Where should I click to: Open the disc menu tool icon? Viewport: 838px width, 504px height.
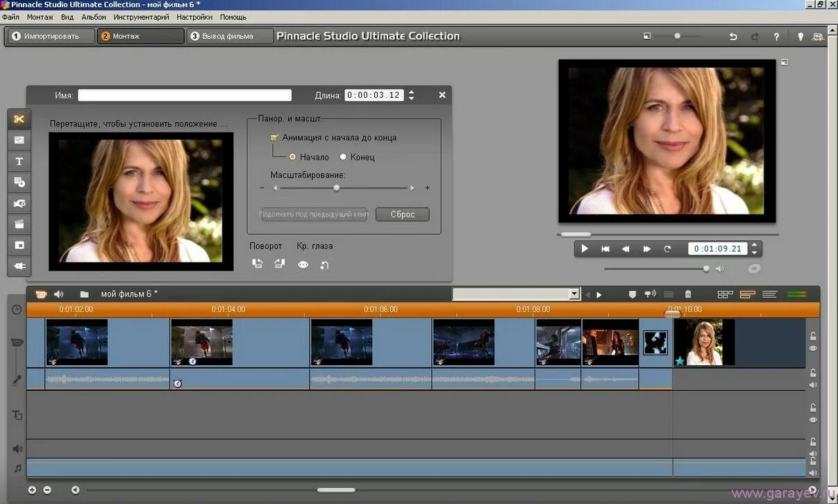[19, 182]
